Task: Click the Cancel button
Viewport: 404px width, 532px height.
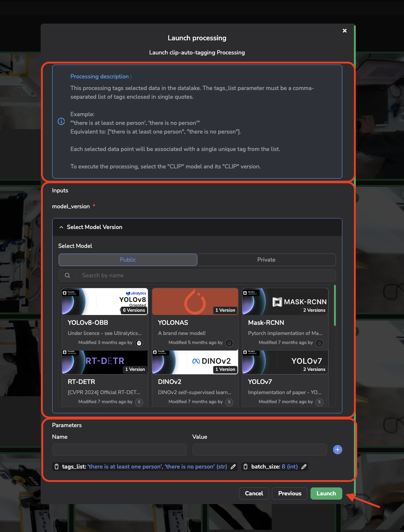Action: [x=254, y=494]
